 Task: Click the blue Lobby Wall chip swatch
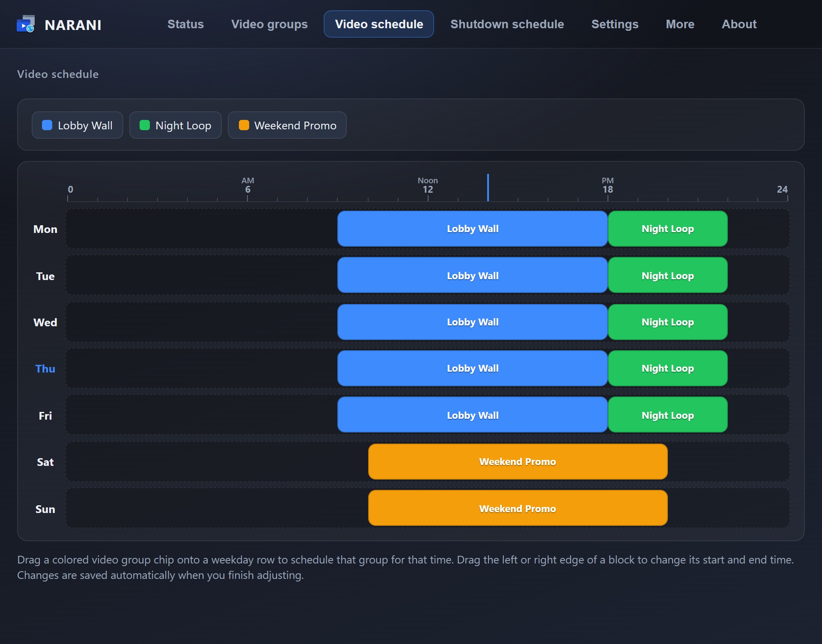pyautogui.click(x=47, y=125)
